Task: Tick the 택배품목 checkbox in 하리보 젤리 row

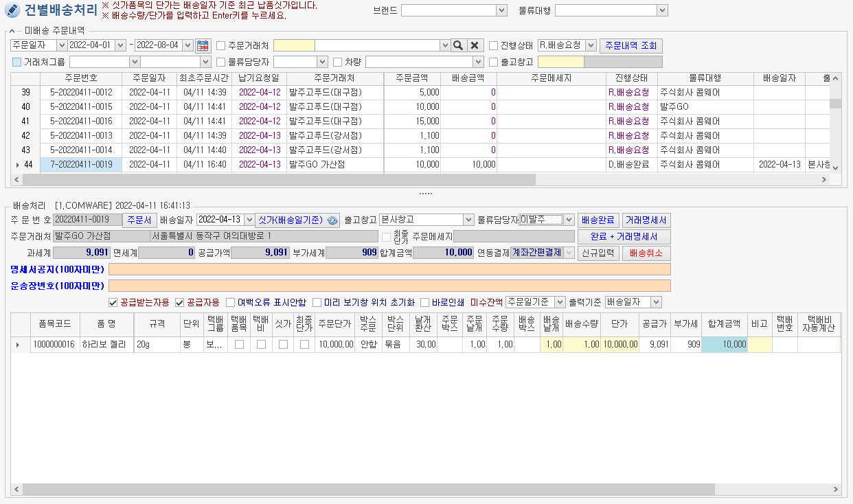Action: 239,345
